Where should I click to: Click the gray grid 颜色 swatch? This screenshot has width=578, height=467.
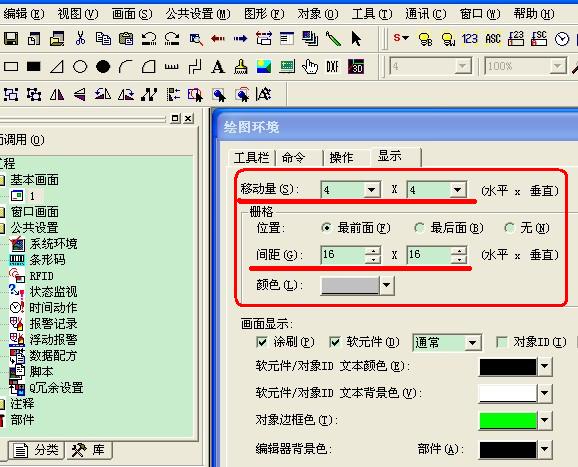tap(350, 285)
